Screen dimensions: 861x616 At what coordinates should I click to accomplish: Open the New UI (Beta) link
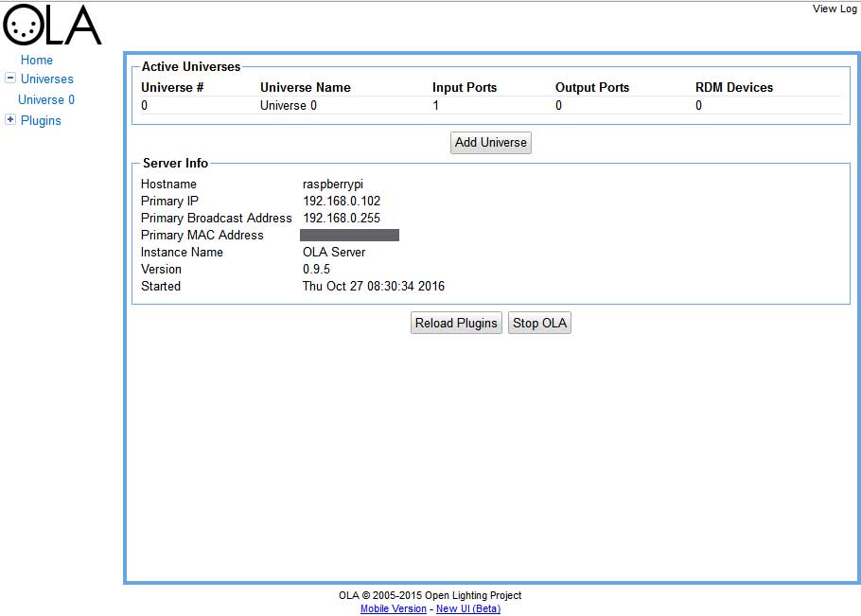click(467, 609)
